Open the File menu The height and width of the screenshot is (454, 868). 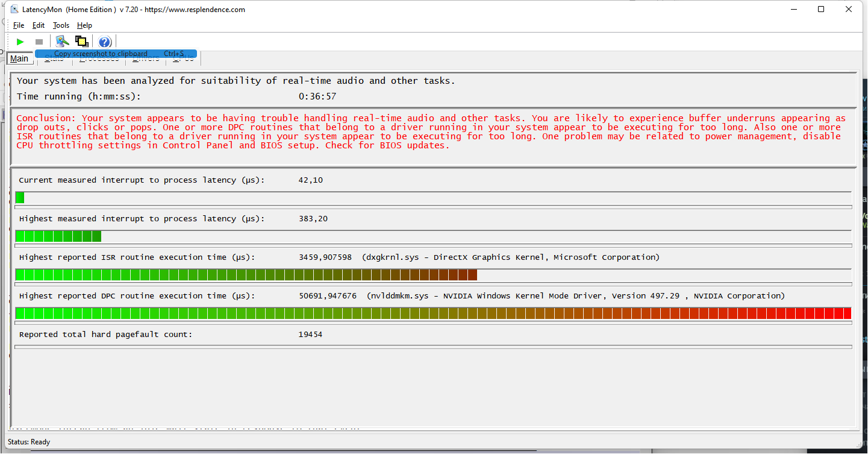[x=19, y=25]
